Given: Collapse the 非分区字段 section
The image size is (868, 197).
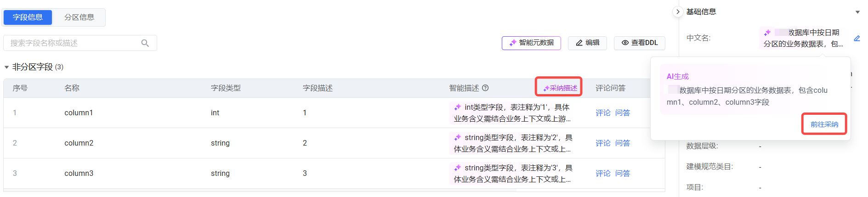Looking at the screenshot, I should click(6, 67).
